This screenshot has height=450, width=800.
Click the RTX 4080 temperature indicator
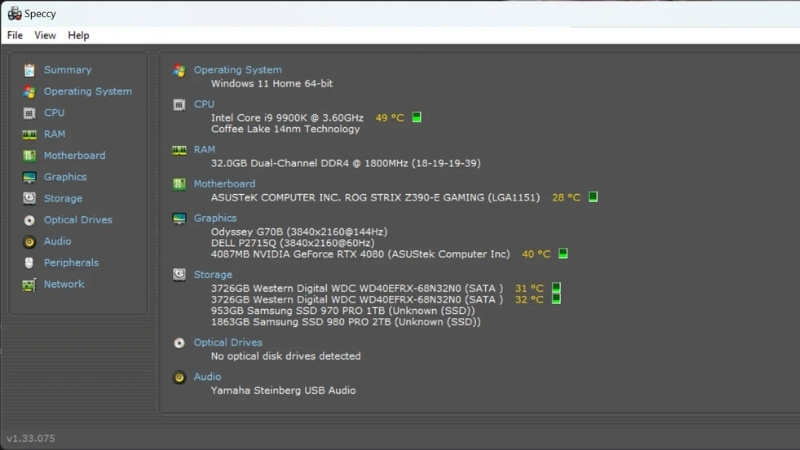[x=563, y=254]
